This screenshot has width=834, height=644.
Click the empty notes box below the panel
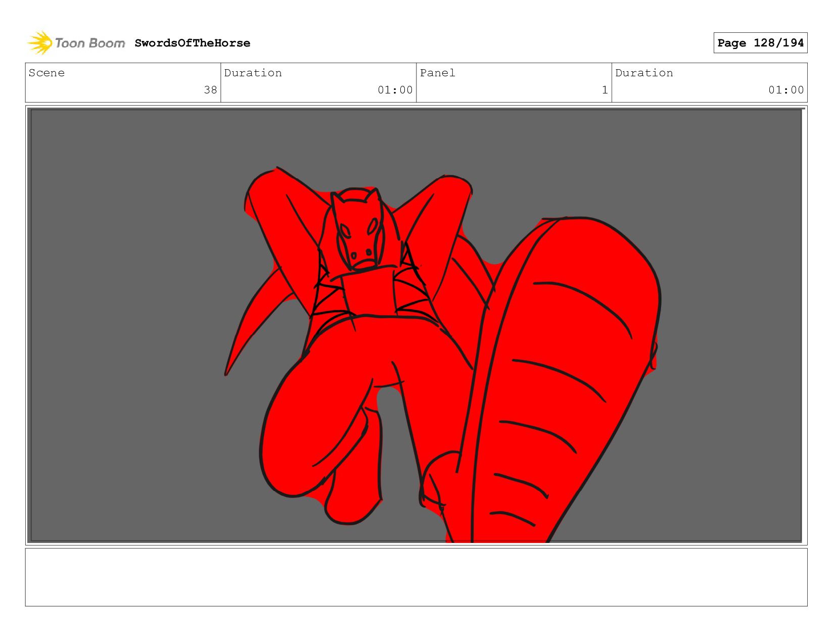(x=416, y=577)
